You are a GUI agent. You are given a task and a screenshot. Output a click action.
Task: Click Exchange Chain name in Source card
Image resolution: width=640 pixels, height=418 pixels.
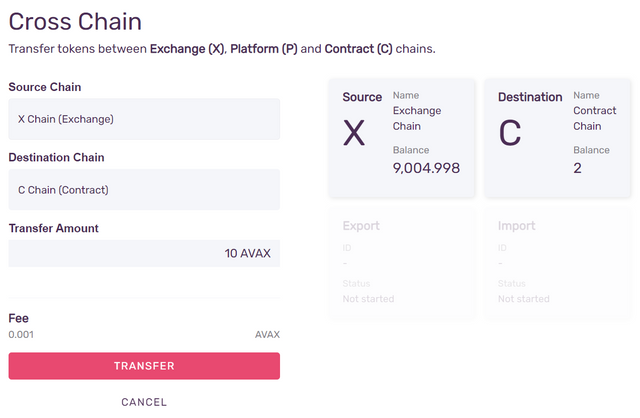pyautogui.click(x=417, y=118)
